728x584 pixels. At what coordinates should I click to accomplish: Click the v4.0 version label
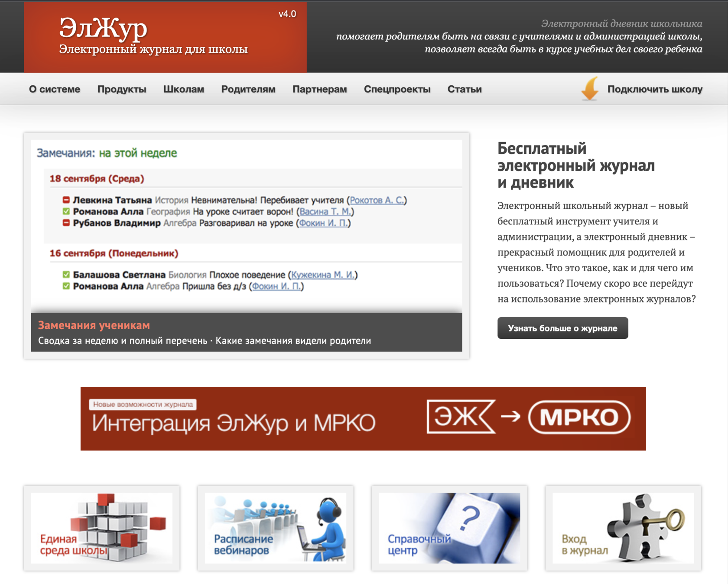[287, 14]
